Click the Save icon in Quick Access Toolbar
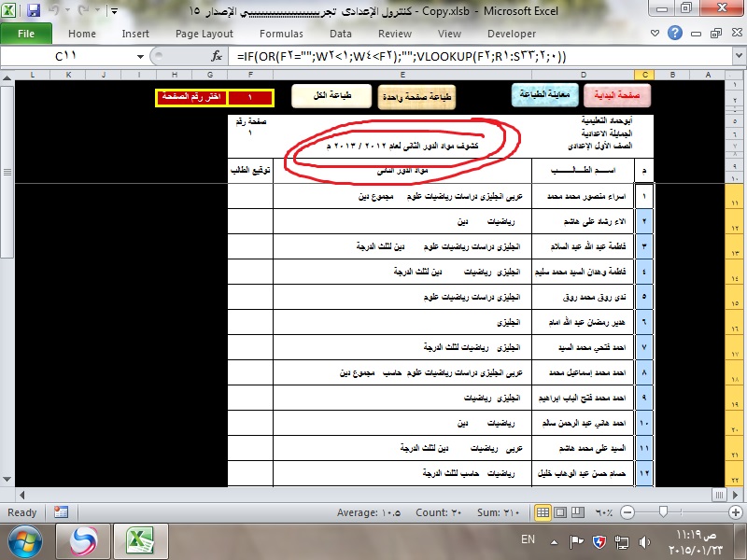Image resolution: width=747 pixels, height=560 pixels. pos(34,11)
